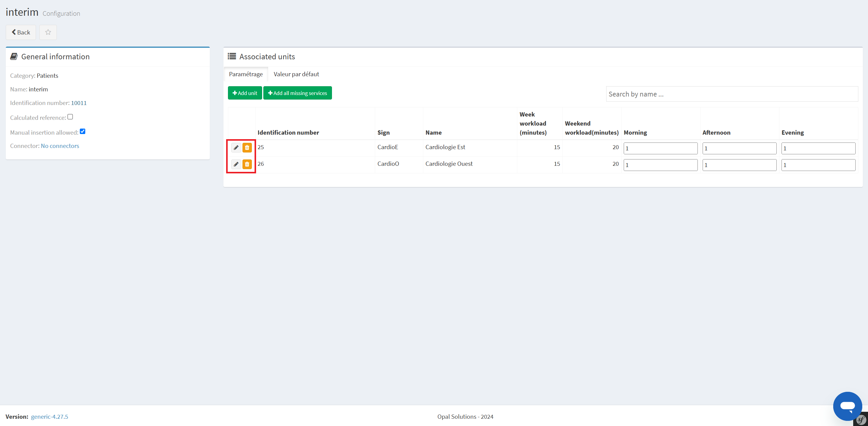Screen dimensions: 868x426
Task: Focus the Search by name field
Action: click(732, 94)
